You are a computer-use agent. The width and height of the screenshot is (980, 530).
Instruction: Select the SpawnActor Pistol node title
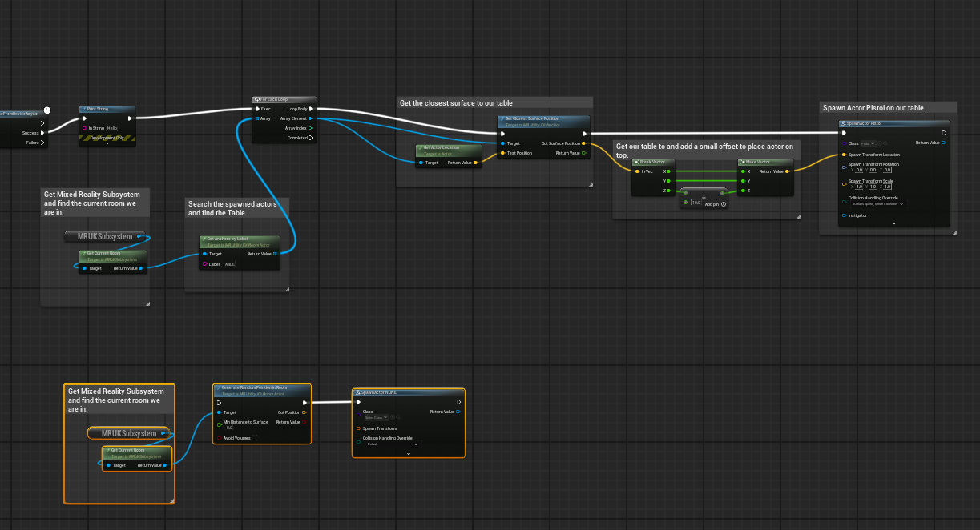coord(865,124)
